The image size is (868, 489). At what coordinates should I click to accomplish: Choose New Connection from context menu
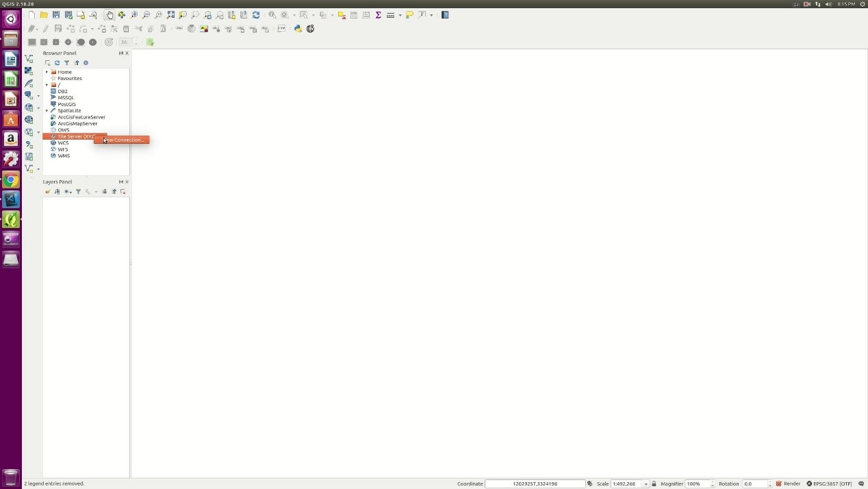coord(124,140)
